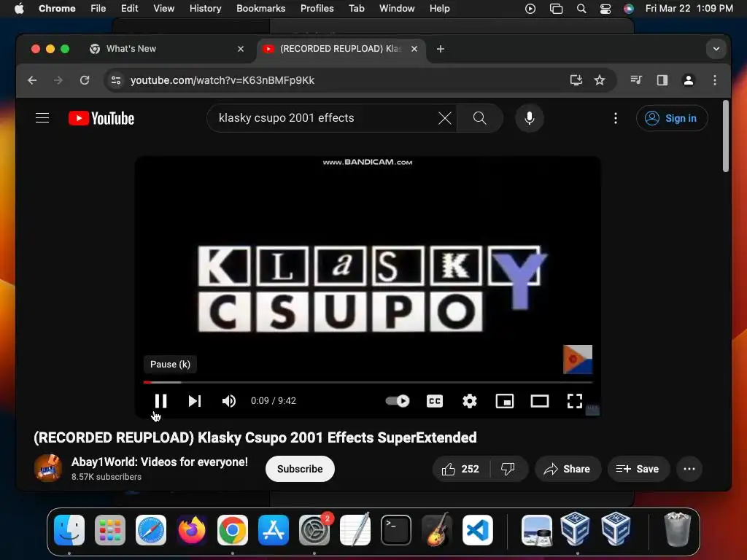Toggle the autoplay switch
The height and width of the screenshot is (560, 747).
(x=398, y=401)
